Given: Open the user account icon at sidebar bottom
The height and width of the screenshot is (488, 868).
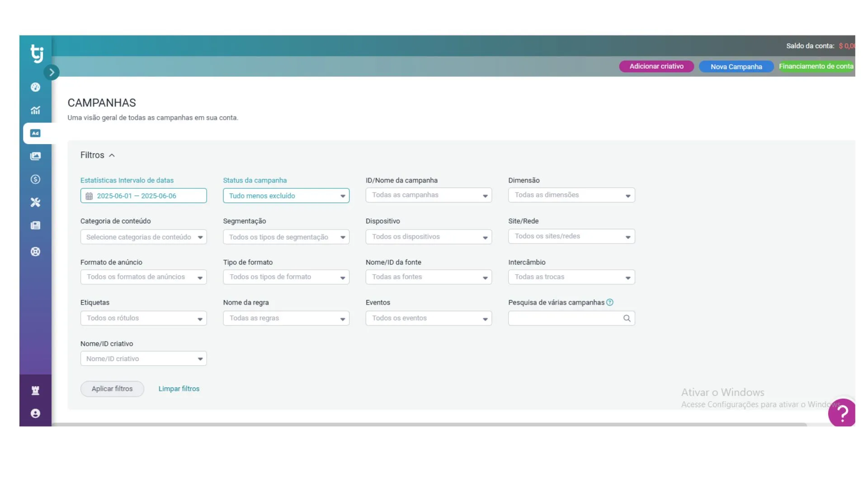Looking at the screenshot, I should (x=35, y=413).
